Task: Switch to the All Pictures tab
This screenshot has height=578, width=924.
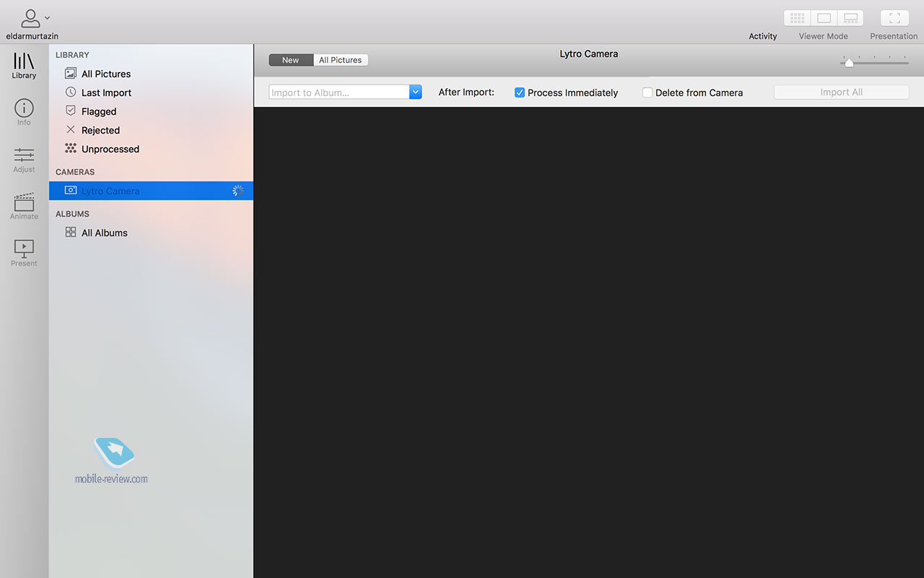Action: [341, 60]
